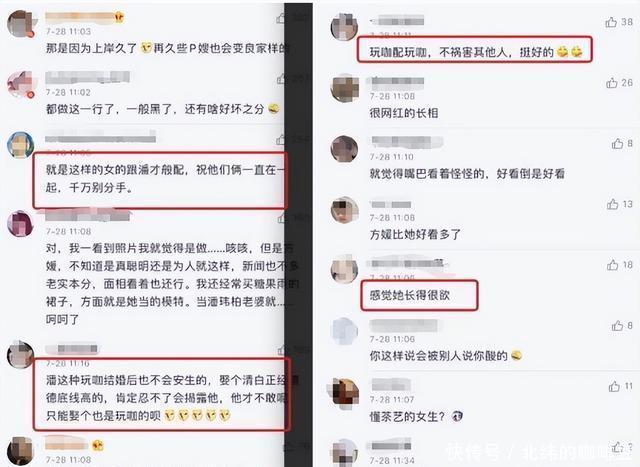
Task: Like the '懂茶艺的女生?' comment
Action: (x=614, y=386)
